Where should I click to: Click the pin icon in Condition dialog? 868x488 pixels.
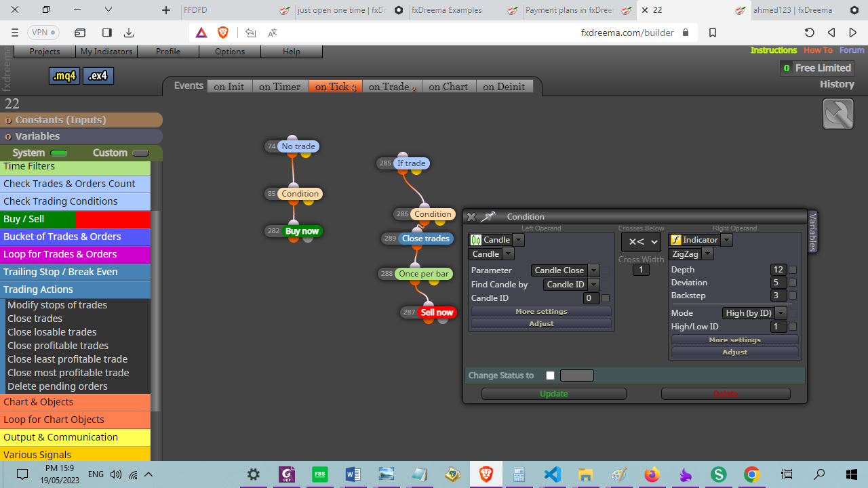[488, 217]
